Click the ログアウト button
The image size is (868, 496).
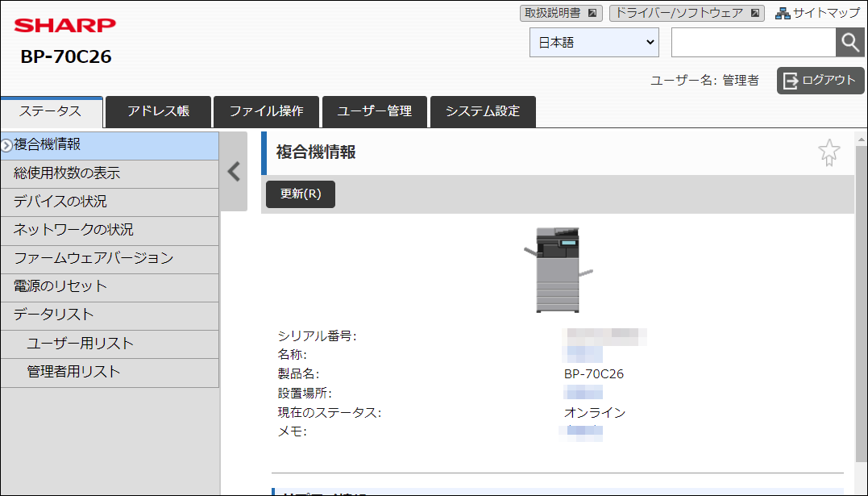coord(820,81)
